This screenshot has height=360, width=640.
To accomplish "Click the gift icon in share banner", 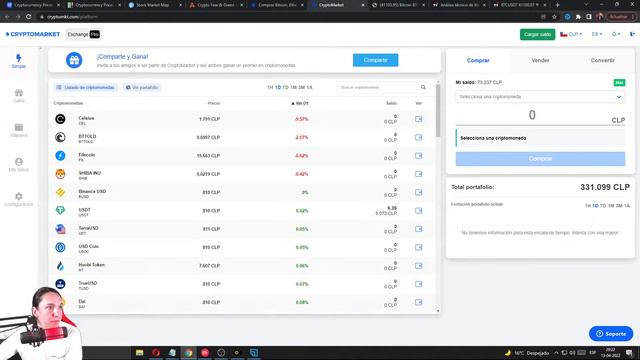I will tap(74, 60).
